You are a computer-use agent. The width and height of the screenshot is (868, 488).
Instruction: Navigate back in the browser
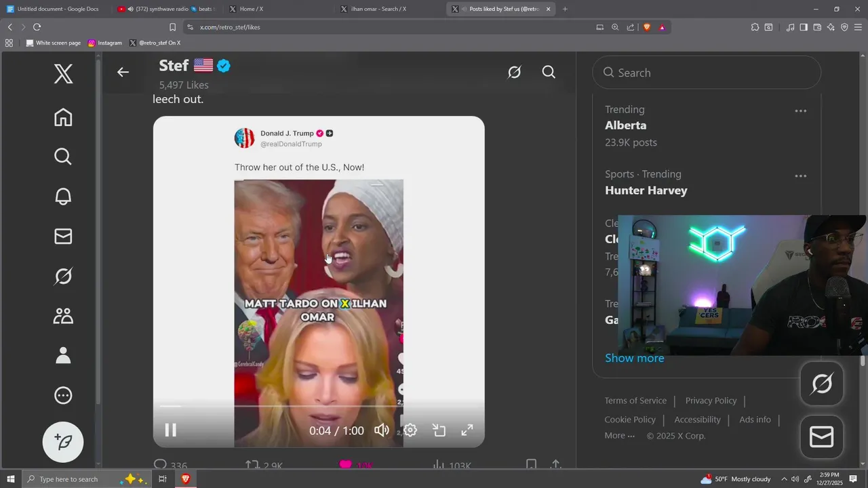pyautogui.click(x=9, y=27)
